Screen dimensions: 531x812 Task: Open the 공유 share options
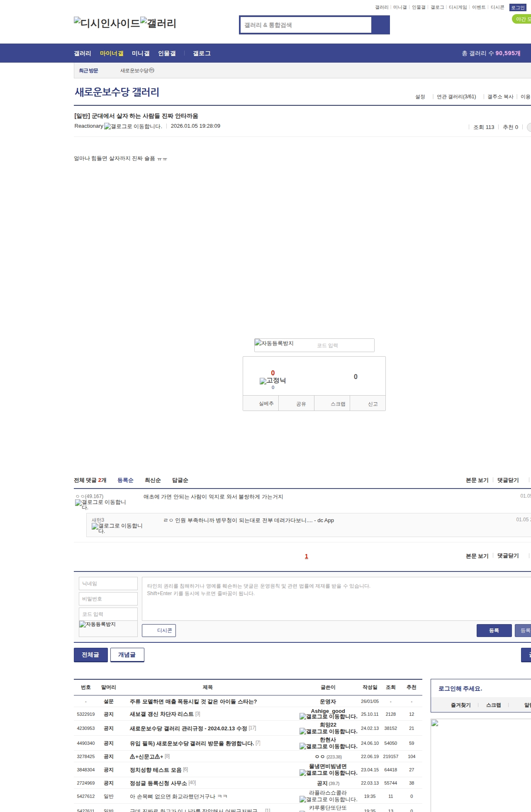click(301, 404)
